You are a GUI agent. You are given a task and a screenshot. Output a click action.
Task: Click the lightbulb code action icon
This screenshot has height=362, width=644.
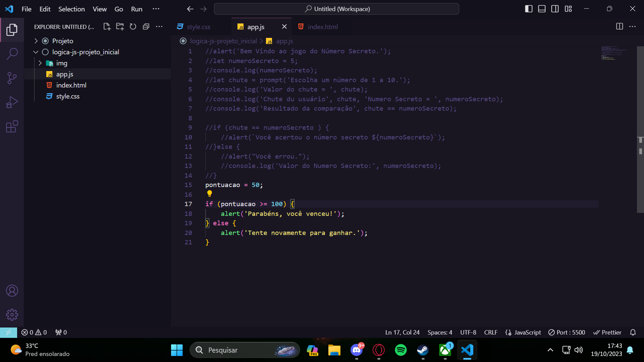(x=210, y=193)
